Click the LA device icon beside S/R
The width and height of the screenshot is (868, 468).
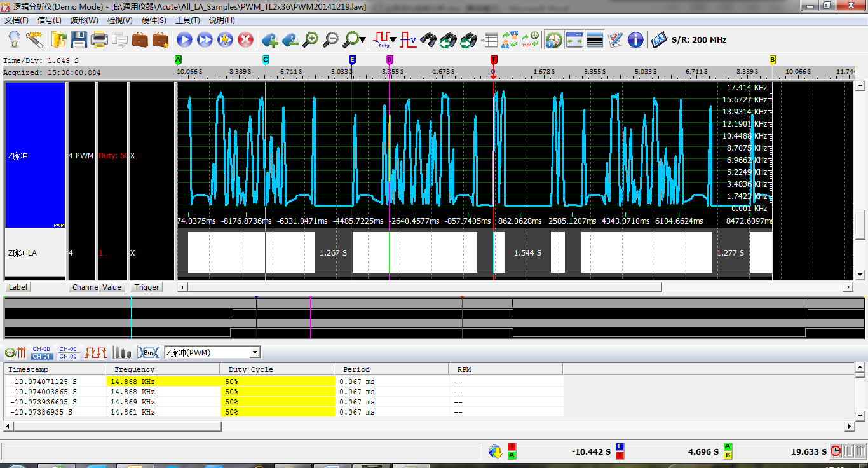[x=660, y=40]
